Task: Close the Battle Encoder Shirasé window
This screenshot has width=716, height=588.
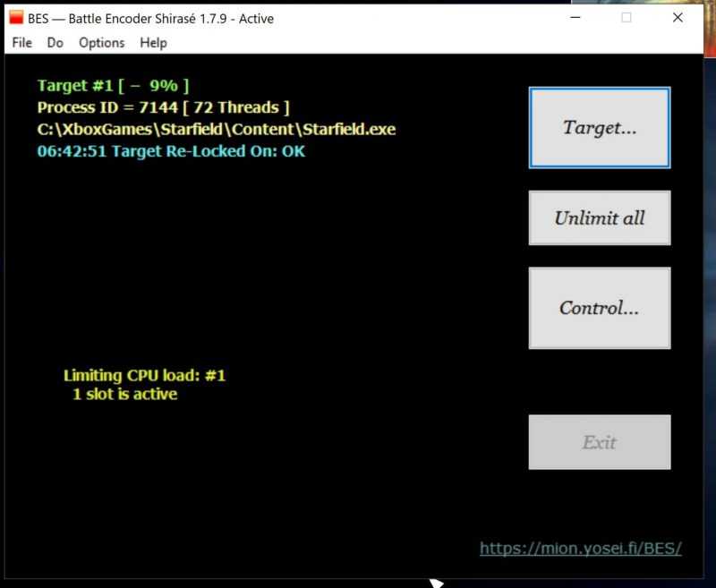Action: (678, 17)
